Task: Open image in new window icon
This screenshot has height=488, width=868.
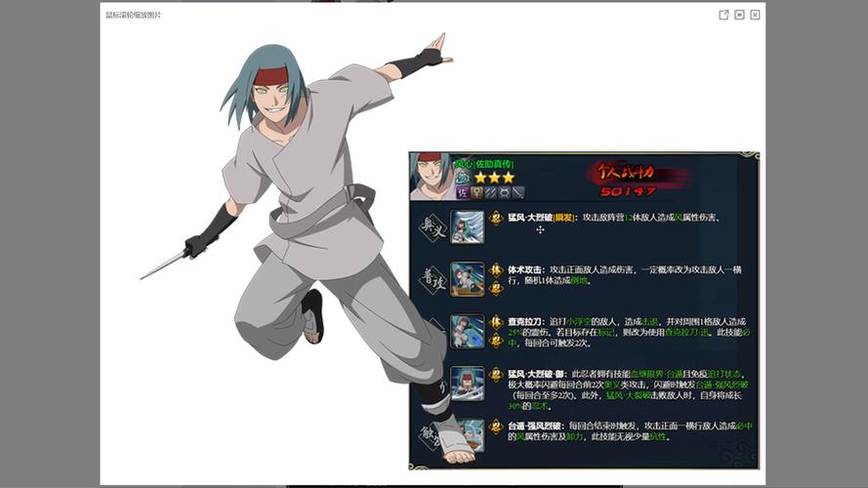Action: (723, 15)
